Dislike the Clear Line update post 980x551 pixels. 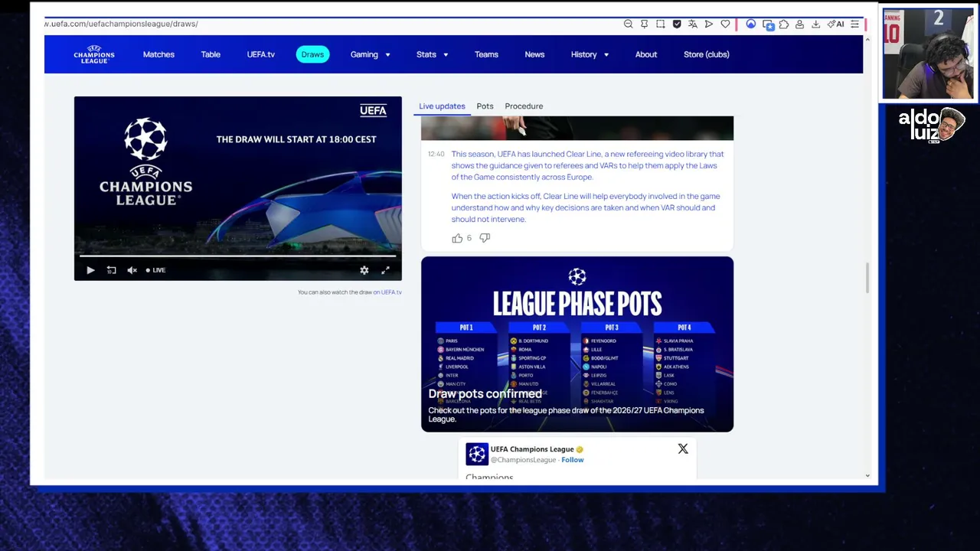click(485, 238)
